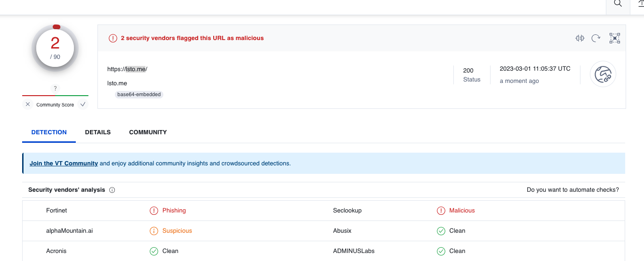Click the Suspicious verdict text
This screenshot has height=261, width=644.
pos(177,231)
